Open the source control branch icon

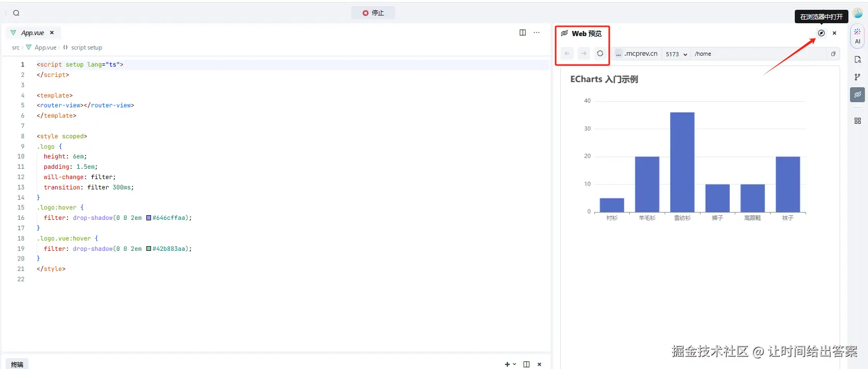[858, 77]
